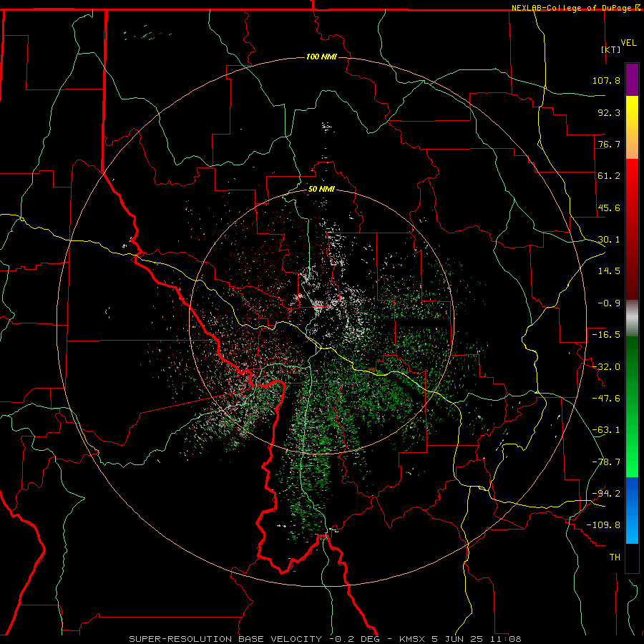Click the VEL legend title
Image resolution: width=644 pixels, height=644 pixels.
tap(628, 42)
